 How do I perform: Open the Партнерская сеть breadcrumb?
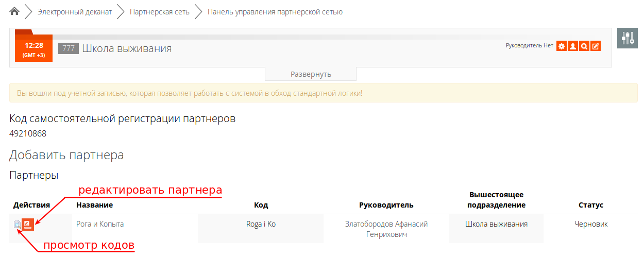pyautogui.click(x=159, y=12)
